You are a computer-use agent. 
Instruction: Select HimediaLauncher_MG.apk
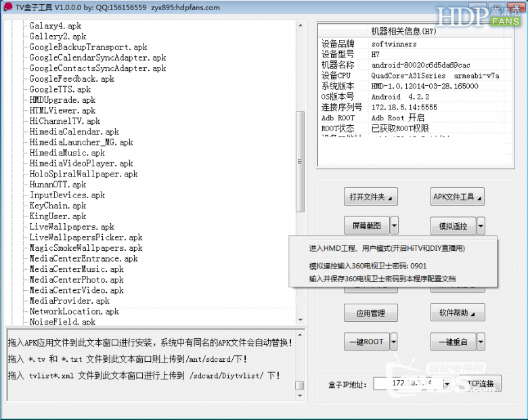point(81,142)
